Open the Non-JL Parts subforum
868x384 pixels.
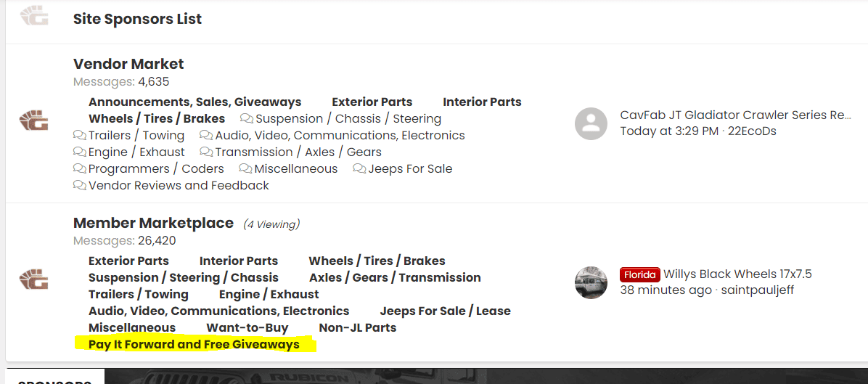[358, 327]
